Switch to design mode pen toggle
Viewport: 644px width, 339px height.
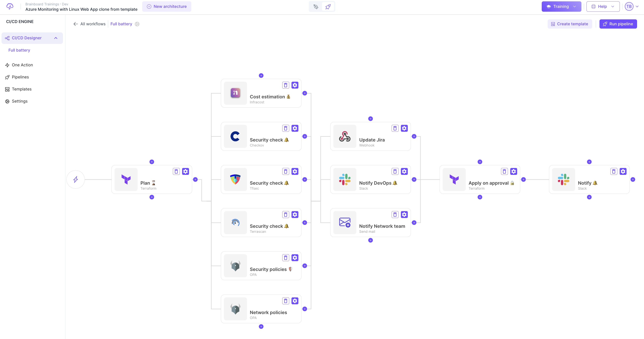coord(316,7)
